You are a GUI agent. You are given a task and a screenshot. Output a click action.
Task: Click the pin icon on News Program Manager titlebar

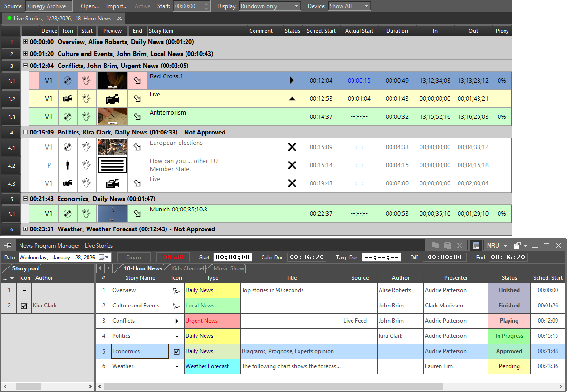pos(8,246)
